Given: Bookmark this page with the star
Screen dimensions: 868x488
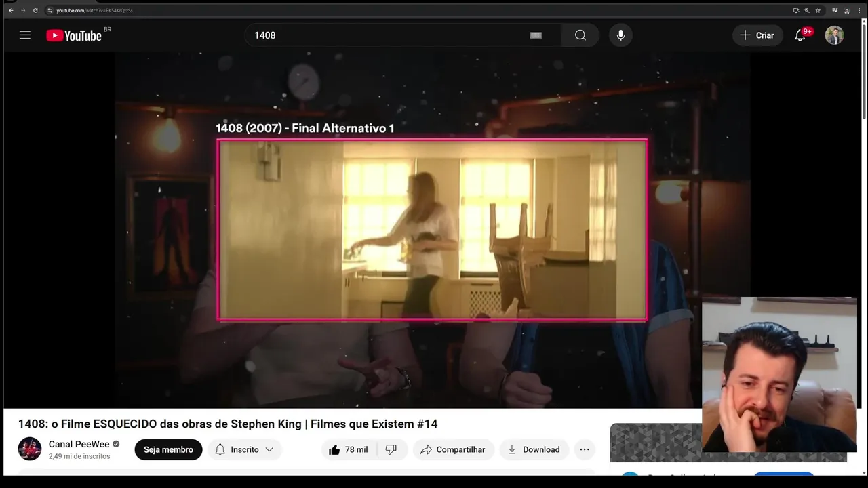Looking at the screenshot, I should click(818, 10).
